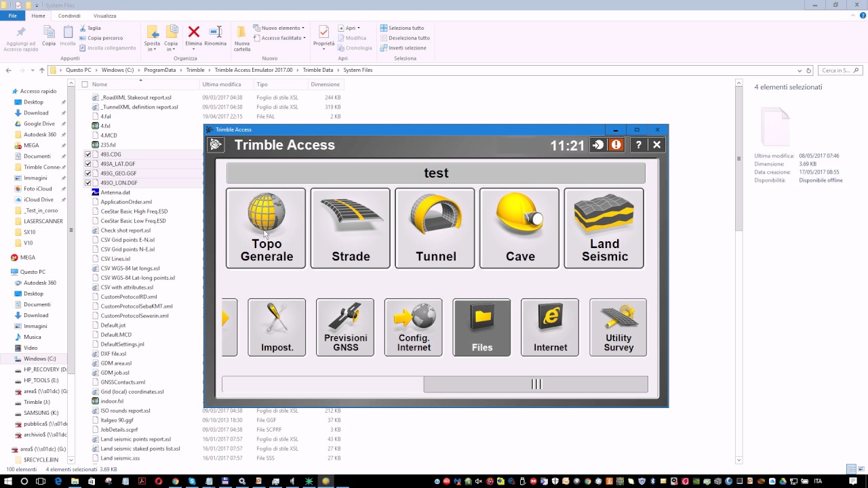The width and height of the screenshot is (868, 488).
Task: Switch to the Visualizza ribbon tab
Action: click(x=104, y=16)
